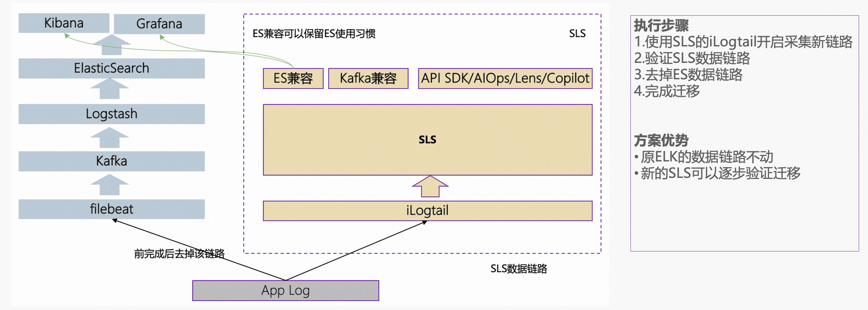Click the 前完成后去掉该链路 annotation text
Viewport: 868px width, 310px height.
click(179, 254)
